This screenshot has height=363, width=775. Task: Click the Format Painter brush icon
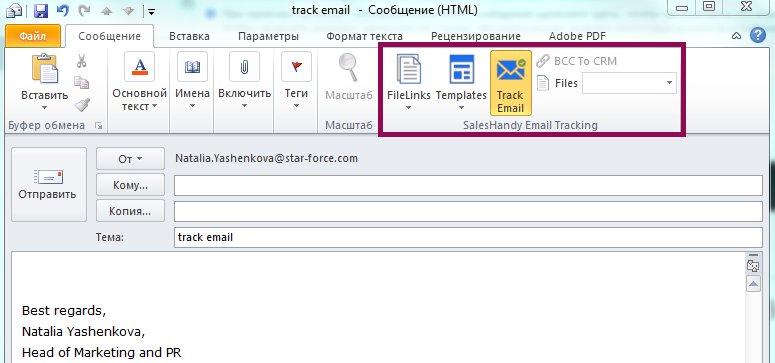82,104
